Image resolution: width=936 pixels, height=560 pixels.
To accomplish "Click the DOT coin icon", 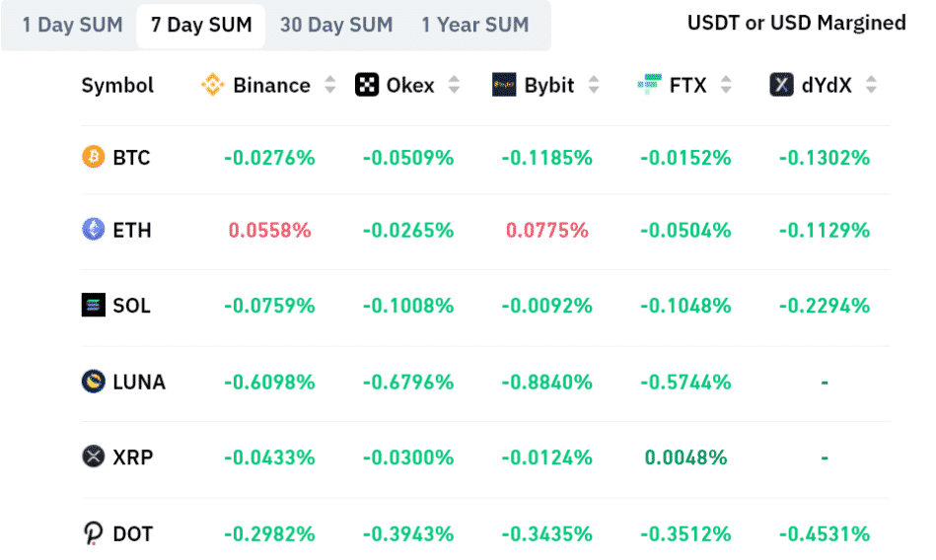I will [93, 533].
